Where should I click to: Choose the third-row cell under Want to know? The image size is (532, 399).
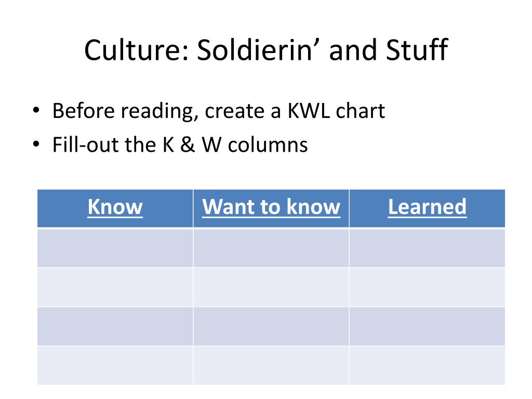271,326
